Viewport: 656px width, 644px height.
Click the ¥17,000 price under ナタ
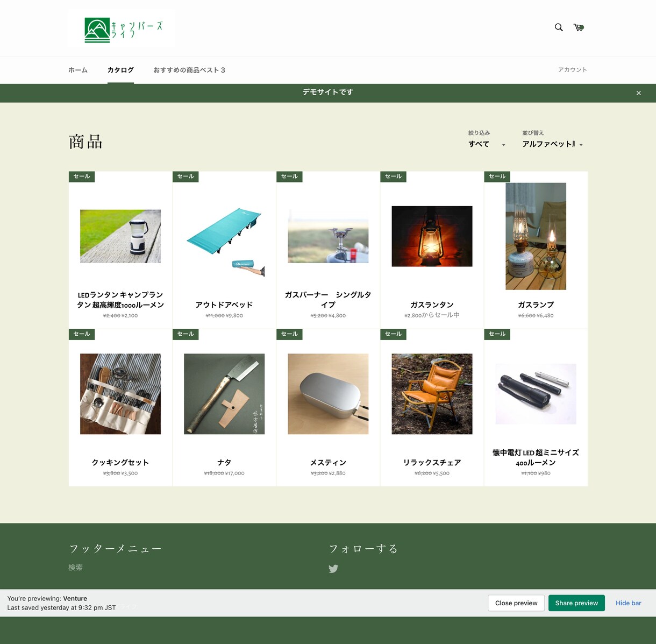point(235,473)
